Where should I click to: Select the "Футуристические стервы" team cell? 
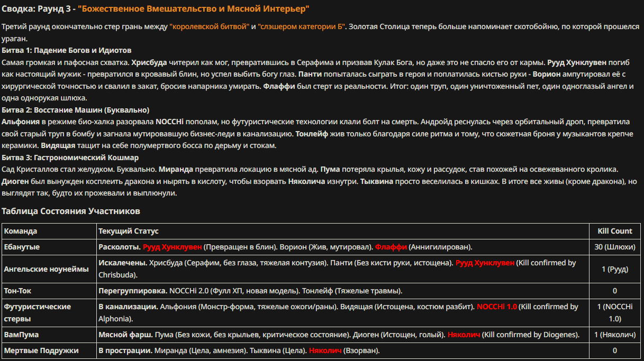[x=49, y=313]
